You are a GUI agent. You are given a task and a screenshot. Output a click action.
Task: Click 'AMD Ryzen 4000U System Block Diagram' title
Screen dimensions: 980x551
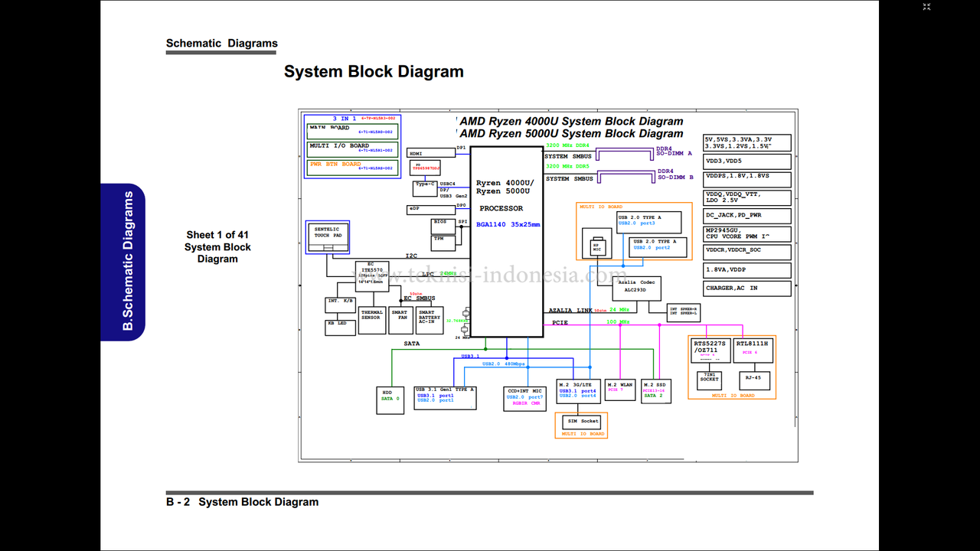coord(571,121)
